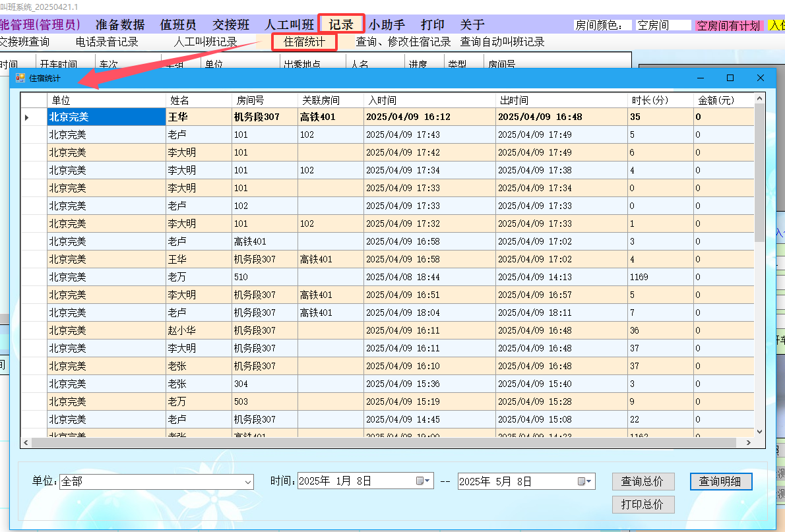Click the 空房间 color swatch
This screenshot has height=532, width=785.
(664, 25)
